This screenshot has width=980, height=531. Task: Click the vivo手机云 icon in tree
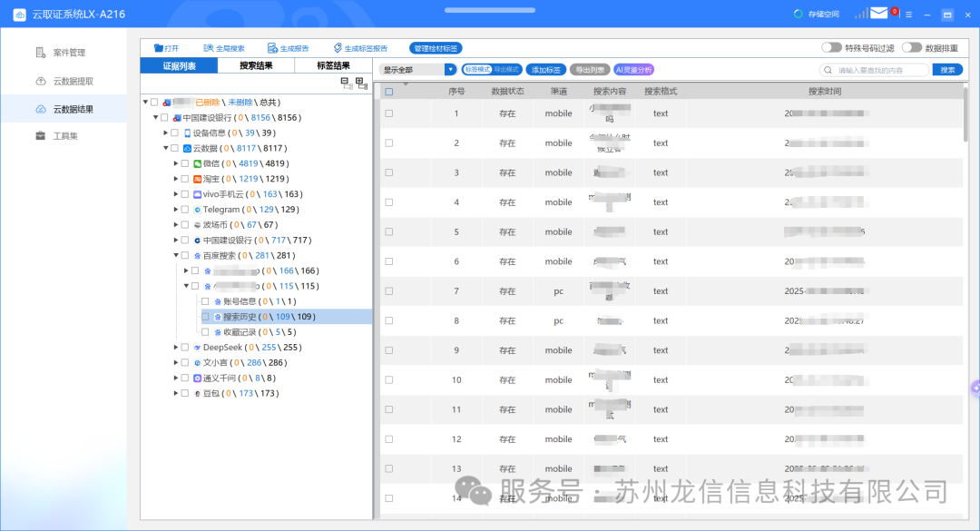pyautogui.click(x=197, y=194)
